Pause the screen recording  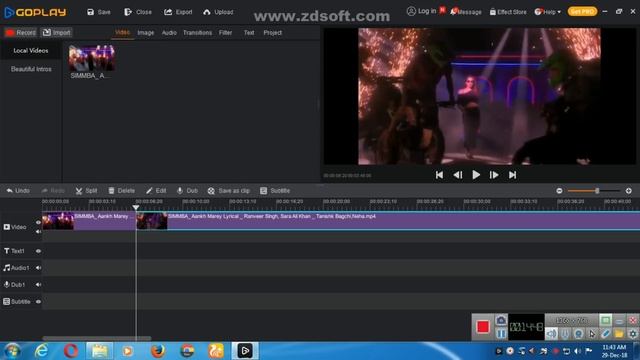tap(501, 333)
